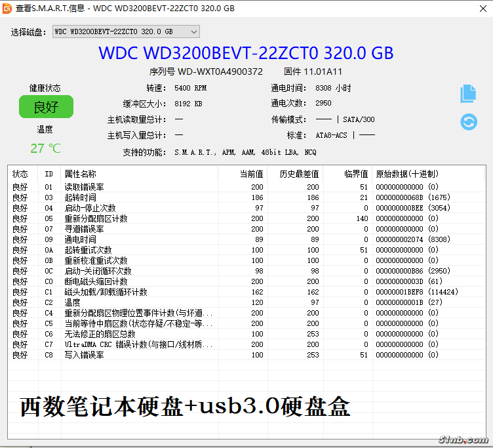Select the 重新校准重试次数 row
The height and width of the screenshot is (448, 493).
pyautogui.click(x=246, y=260)
